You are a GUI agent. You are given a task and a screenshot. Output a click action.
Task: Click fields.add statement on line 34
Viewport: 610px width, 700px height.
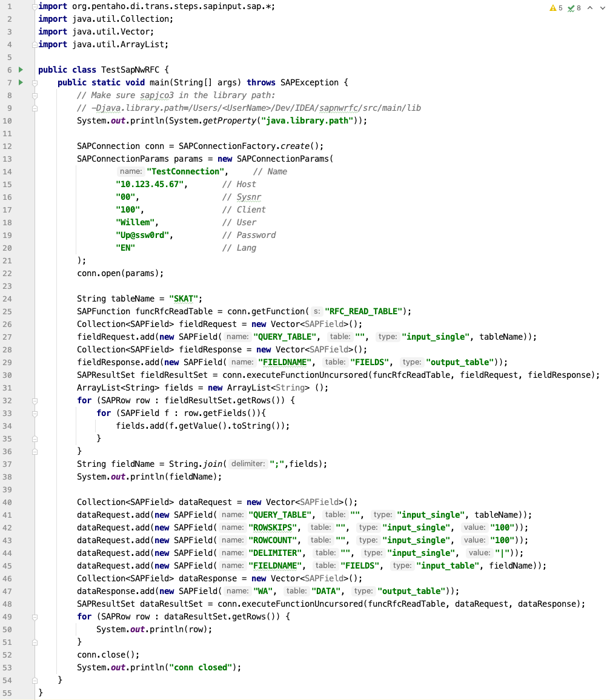pyautogui.click(x=203, y=426)
